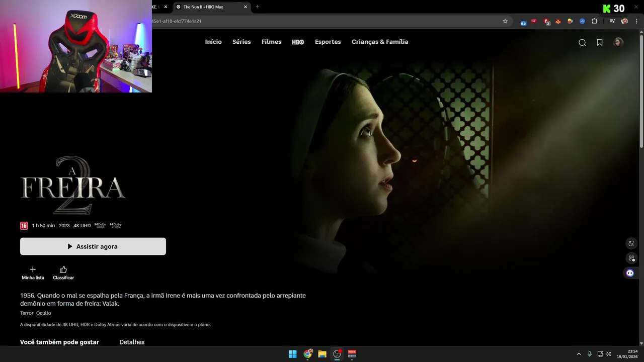The image size is (644, 362).
Task: Open network status in the system tray
Action: tap(600, 354)
